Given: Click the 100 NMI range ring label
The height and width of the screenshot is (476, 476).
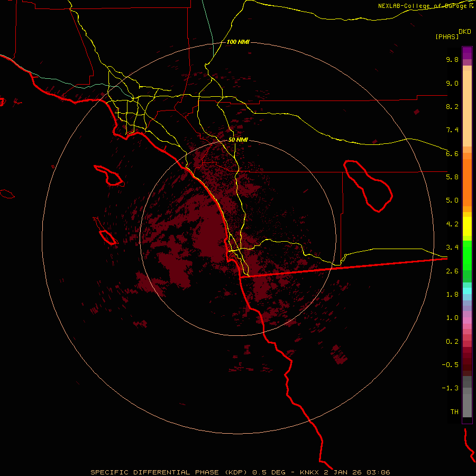Looking at the screenshot, I should point(238,42).
